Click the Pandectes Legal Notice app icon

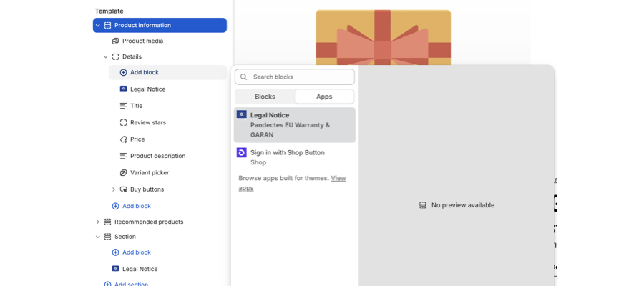(242, 115)
